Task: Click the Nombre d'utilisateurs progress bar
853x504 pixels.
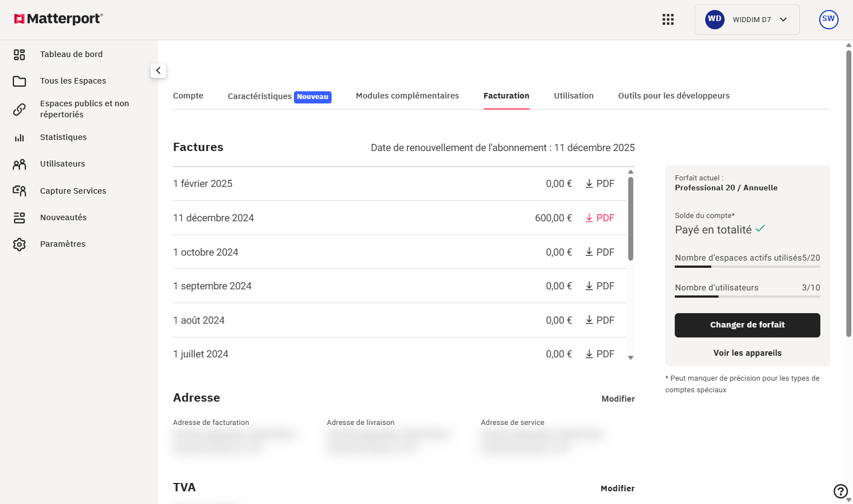Action: [747, 297]
